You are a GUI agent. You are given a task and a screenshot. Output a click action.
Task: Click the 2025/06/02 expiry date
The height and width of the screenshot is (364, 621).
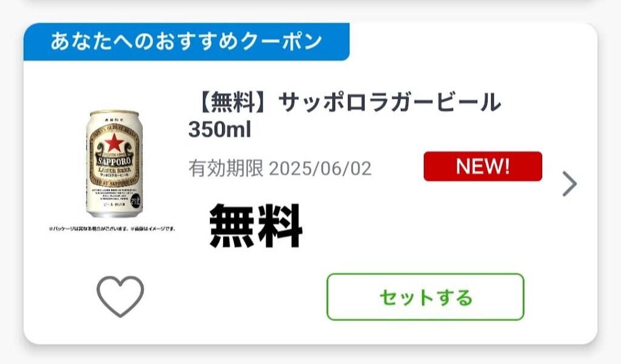320,168
